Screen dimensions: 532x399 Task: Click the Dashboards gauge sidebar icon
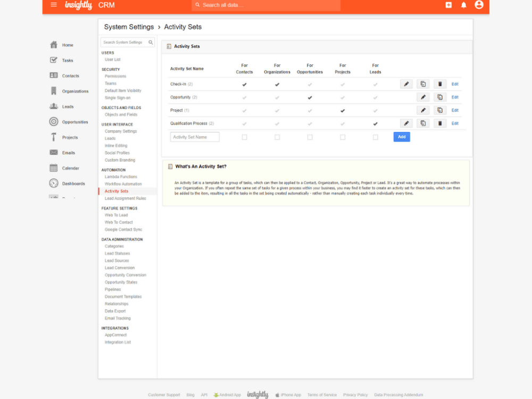click(x=54, y=183)
